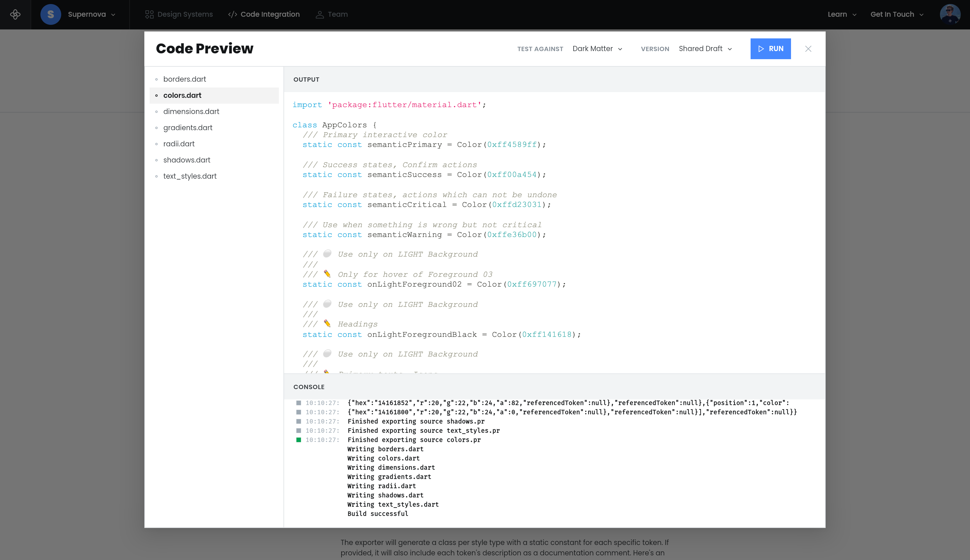
Task: Select the borders.dart file
Action: (214, 79)
